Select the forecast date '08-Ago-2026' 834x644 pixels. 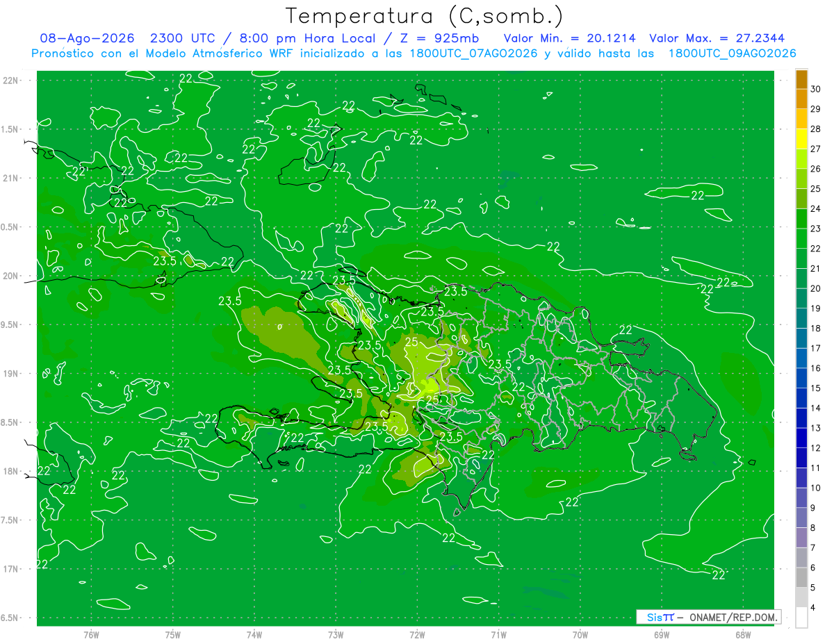(87, 38)
